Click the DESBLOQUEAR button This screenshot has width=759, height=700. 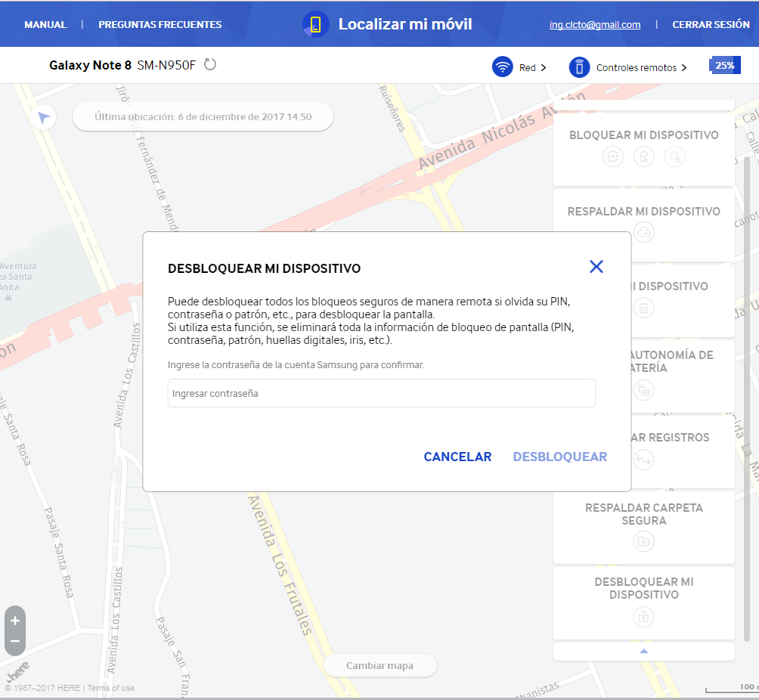coord(559,457)
